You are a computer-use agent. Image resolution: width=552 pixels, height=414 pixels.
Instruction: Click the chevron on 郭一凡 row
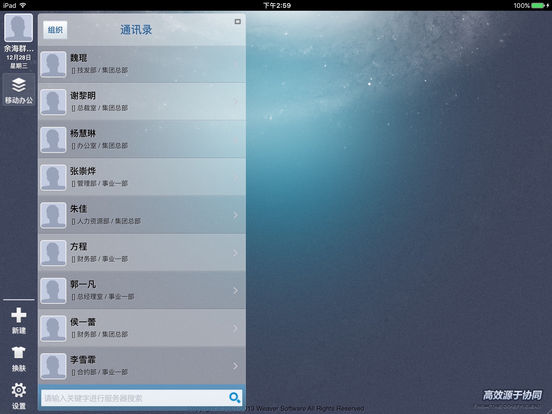236,291
